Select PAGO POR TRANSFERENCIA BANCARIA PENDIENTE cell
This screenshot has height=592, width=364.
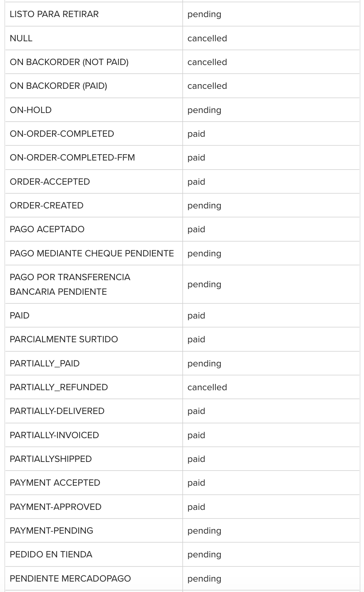point(94,284)
